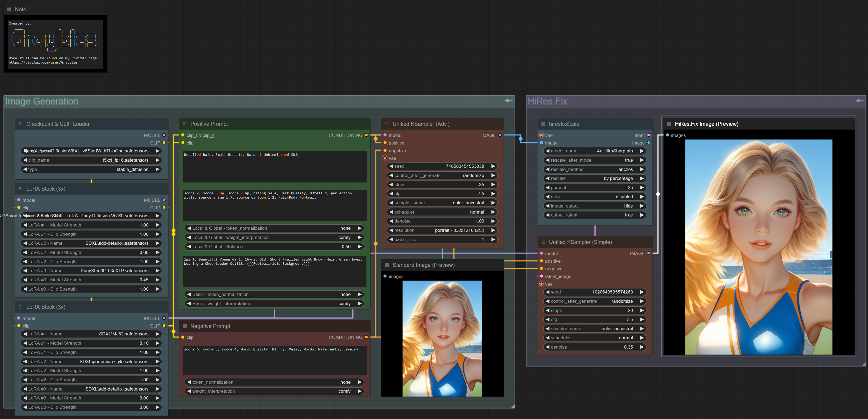Toggle control_after_generate randomize in KSampler (Adv.)
This screenshot has height=419, width=868.
(x=442, y=175)
